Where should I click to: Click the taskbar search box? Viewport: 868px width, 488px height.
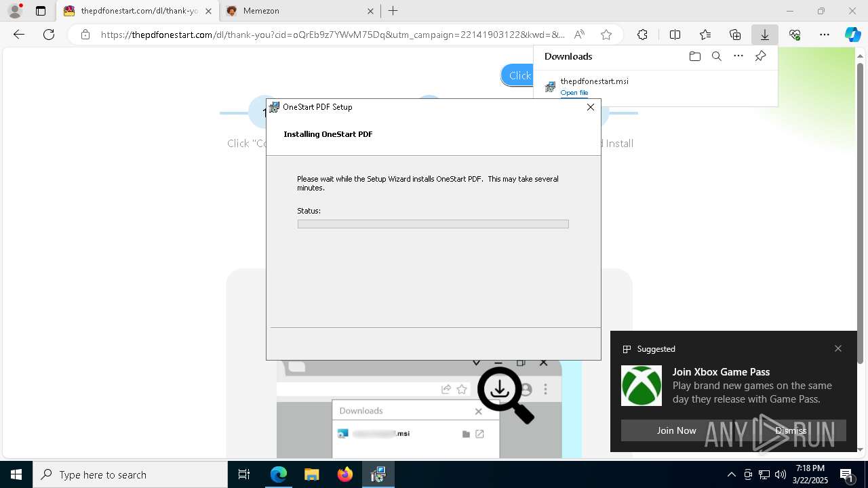[130, 474]
